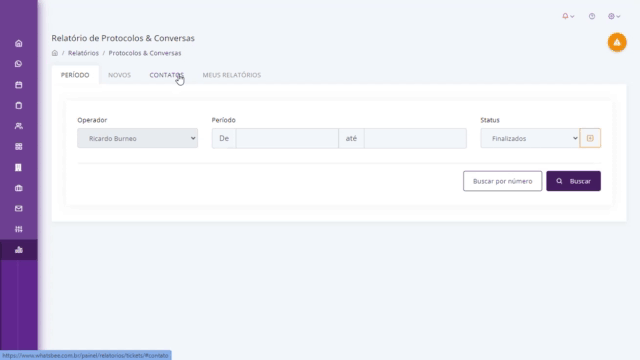
Task: Open the notifications bell menu
Action: (x=568, y=16)
